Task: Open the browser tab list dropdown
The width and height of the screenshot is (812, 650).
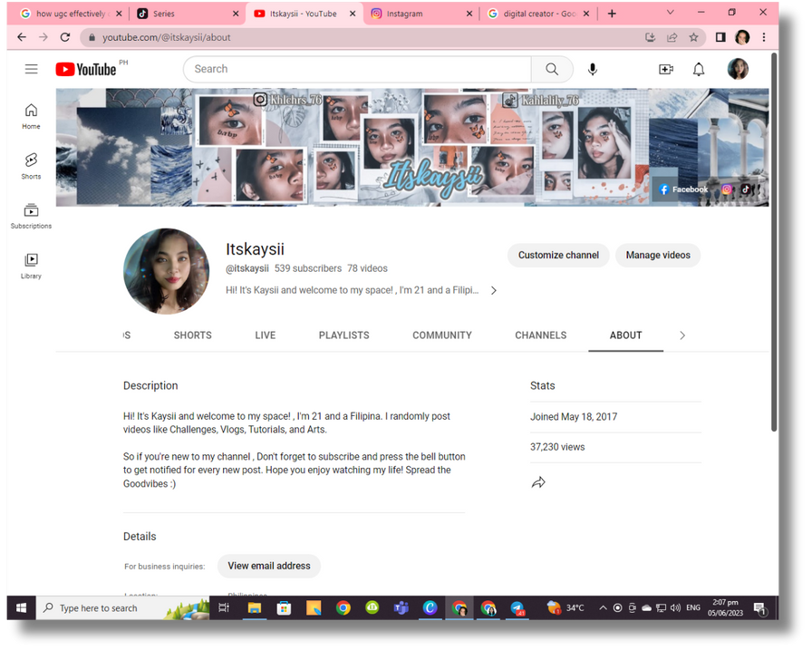Action: tap(671, 14)
